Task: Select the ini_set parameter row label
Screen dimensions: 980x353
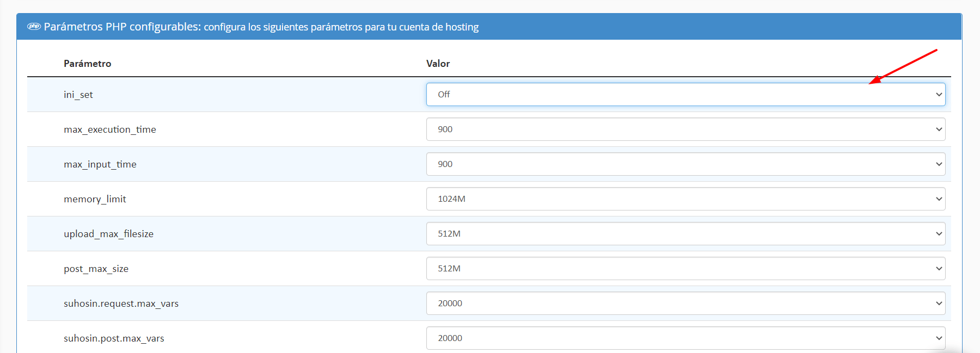Action: 78,95
